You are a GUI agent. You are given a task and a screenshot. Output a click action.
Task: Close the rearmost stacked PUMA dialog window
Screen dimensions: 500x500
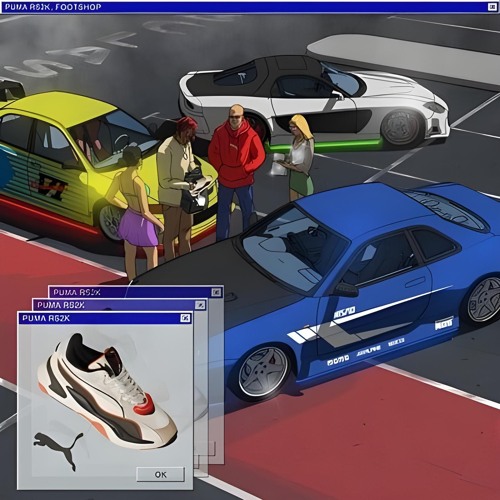tap(216, 292)
